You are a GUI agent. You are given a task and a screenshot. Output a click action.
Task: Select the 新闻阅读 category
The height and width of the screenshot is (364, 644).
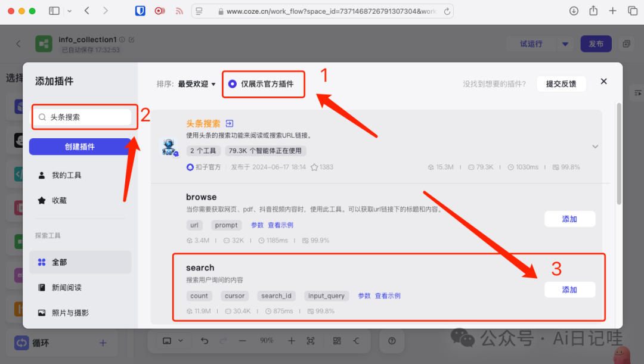point(80,288)
